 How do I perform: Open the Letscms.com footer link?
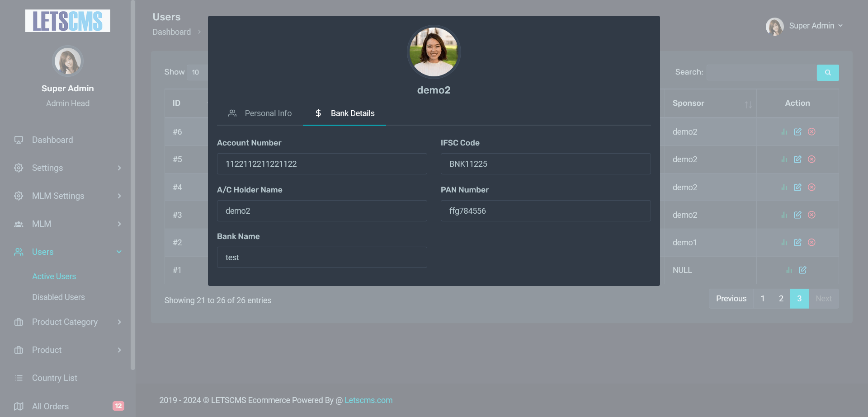click(368, 400)
